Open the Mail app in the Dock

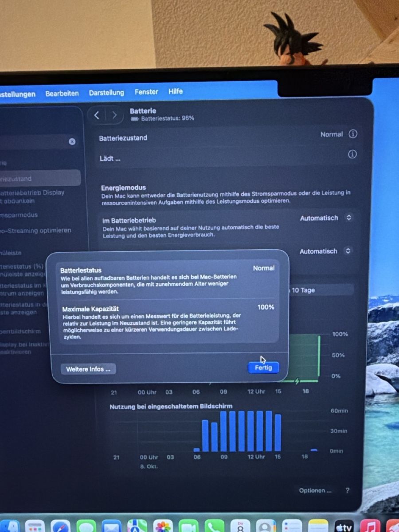point(111,527)
